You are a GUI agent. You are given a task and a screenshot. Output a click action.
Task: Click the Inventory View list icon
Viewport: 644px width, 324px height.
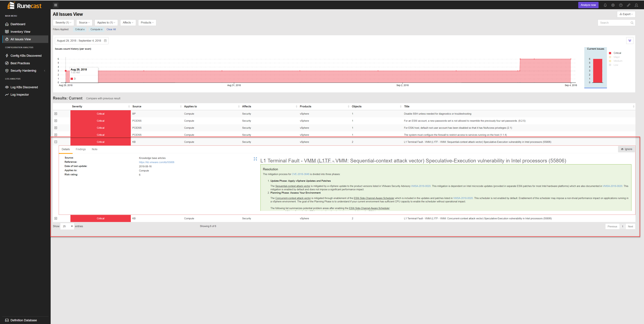coord(7,32)
